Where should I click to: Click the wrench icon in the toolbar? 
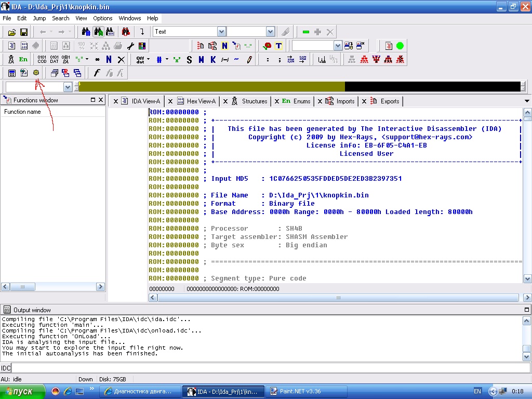coord(130,46)
